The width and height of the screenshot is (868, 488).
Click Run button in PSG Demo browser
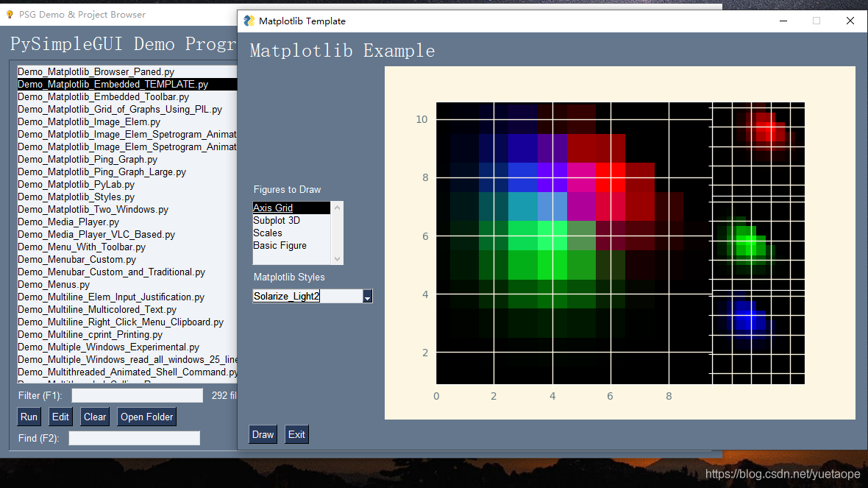29,417
